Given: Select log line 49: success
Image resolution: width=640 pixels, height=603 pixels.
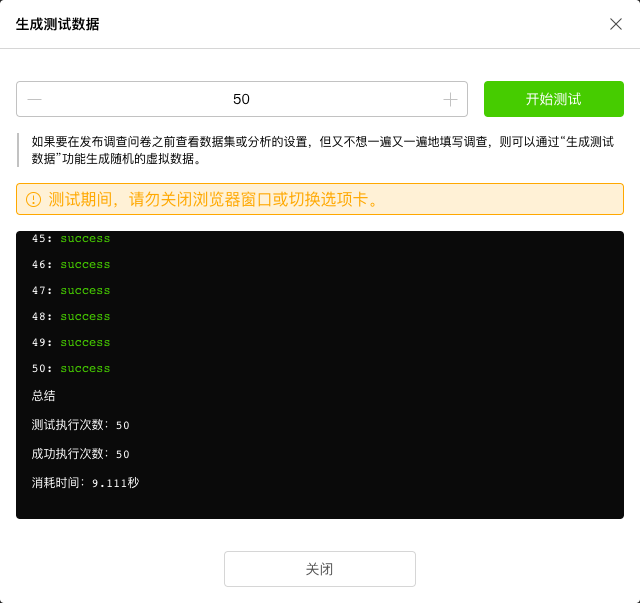Looking at the screenshot, I should pos(71,343).
